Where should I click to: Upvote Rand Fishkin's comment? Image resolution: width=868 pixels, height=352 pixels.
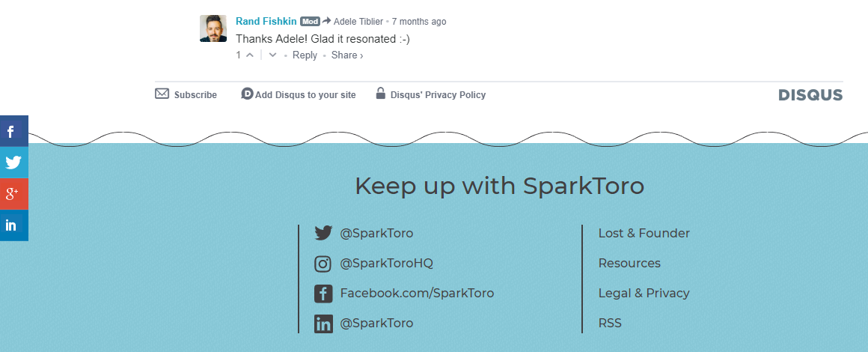pyautogui.click(x=250, y=55)
